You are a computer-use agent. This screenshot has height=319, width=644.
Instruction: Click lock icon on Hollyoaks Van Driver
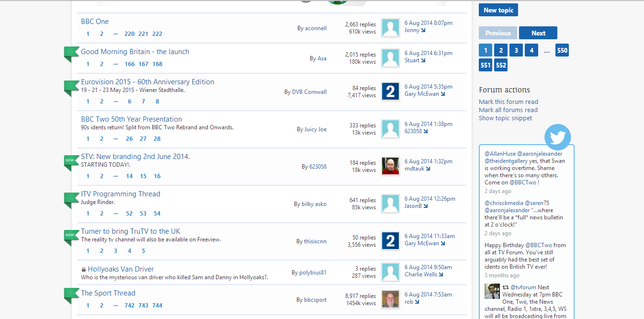tap(83, 270)
